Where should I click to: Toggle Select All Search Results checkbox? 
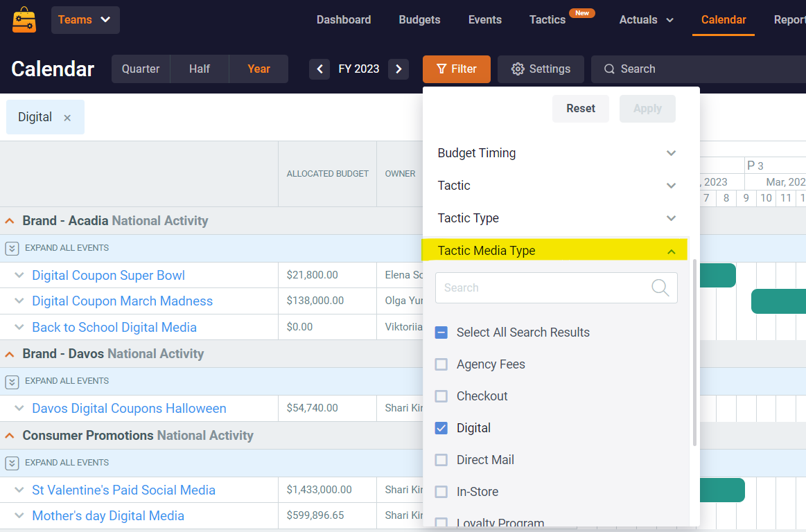pos(441,332)
